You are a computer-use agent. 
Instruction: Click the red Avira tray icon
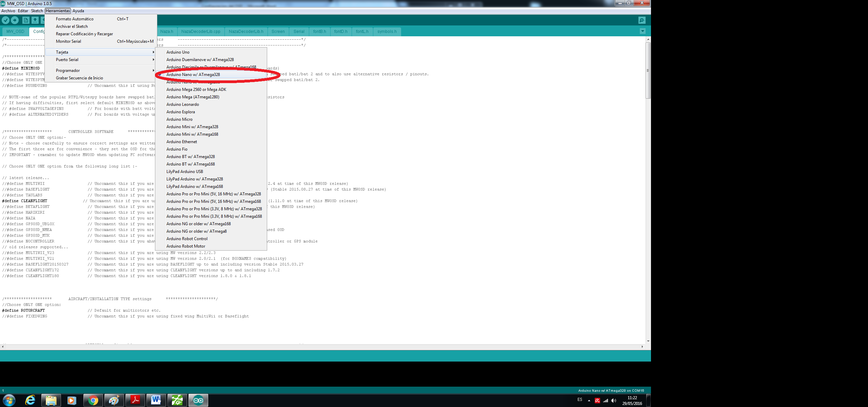[x=597, y=401]
